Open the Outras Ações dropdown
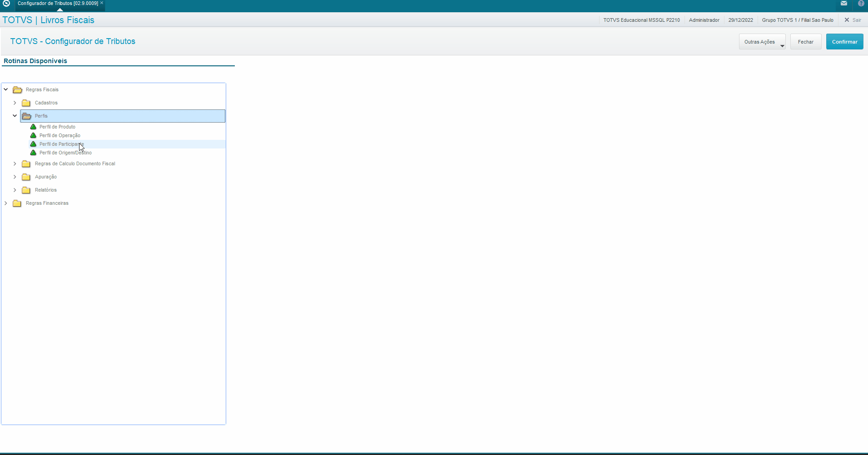 tap(762, 42)
